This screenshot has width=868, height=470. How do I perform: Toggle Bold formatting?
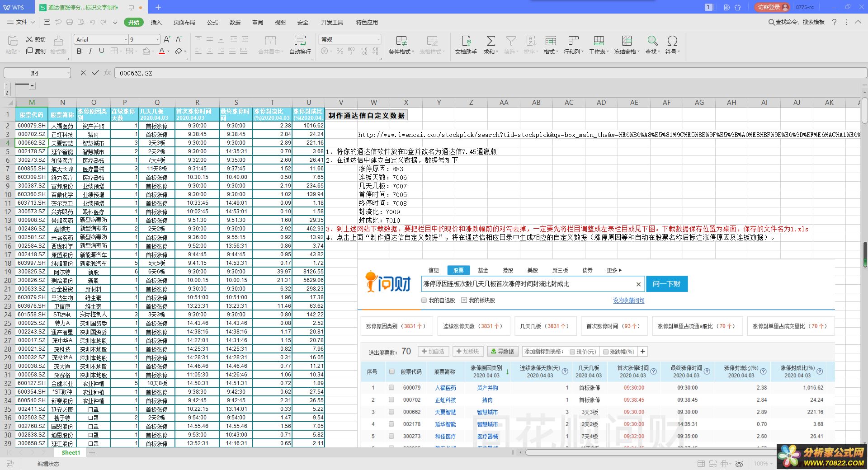click(x=79, y=51)
